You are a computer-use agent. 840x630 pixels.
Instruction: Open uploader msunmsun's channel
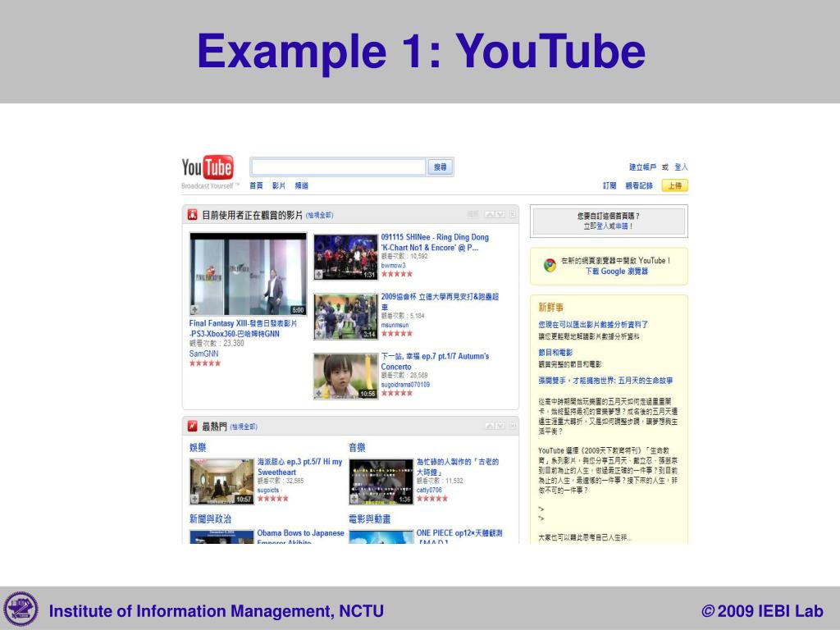tap(395, 325)
